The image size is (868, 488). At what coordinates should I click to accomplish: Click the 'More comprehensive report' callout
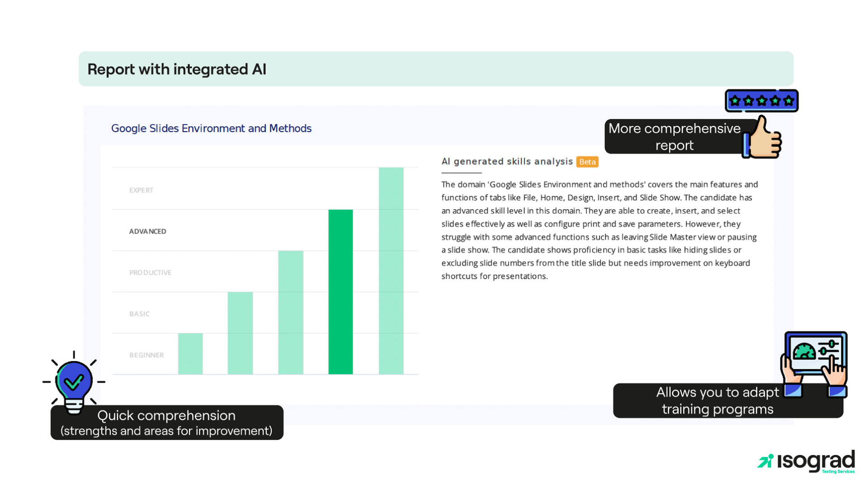[x=674, y=136]
